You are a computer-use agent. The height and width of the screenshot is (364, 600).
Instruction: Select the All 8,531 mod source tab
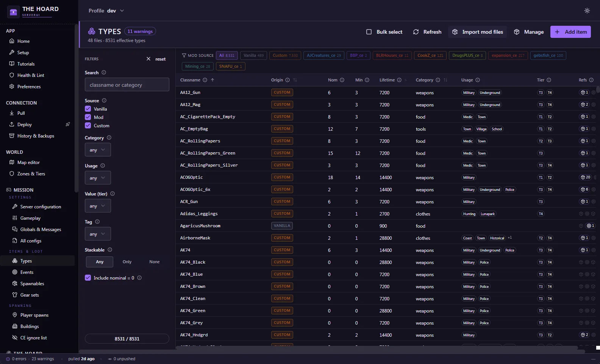pyautogui.click(x=227, y=55)
